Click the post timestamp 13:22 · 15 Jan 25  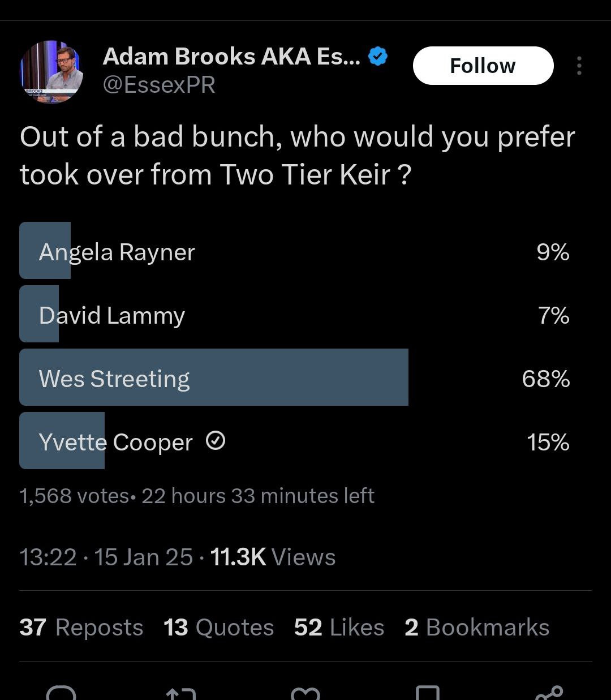coord(106,557)
